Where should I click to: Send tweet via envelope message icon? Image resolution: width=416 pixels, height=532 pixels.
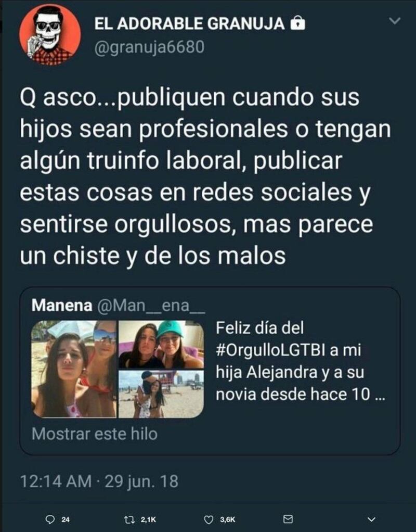(x=288, y=519)
